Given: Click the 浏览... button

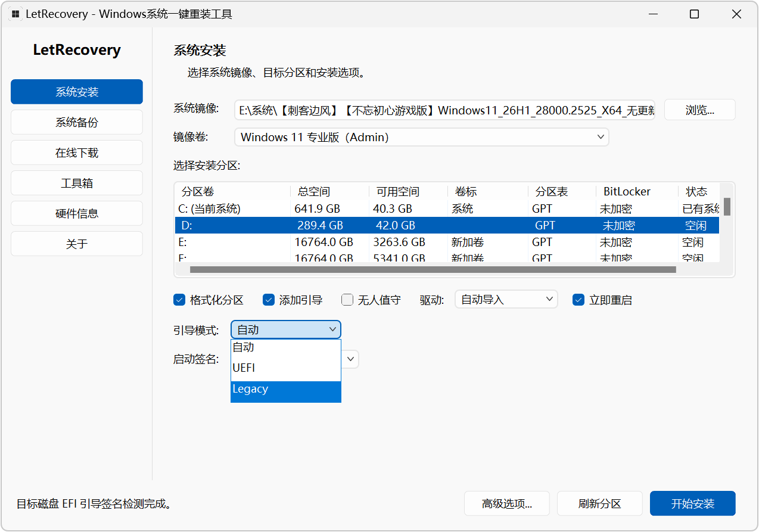Looking at the screenshot, I should (x=700, y=110).
